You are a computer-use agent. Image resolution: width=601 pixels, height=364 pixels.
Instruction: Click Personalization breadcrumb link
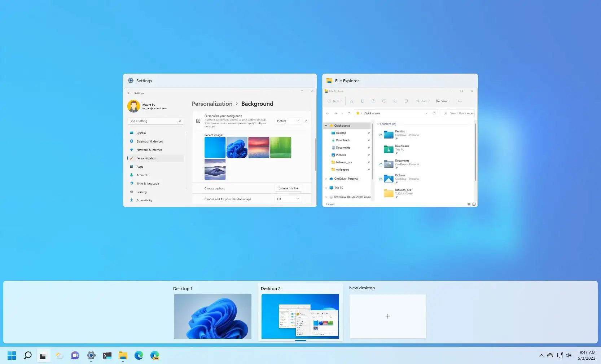(x=212, y=104)
